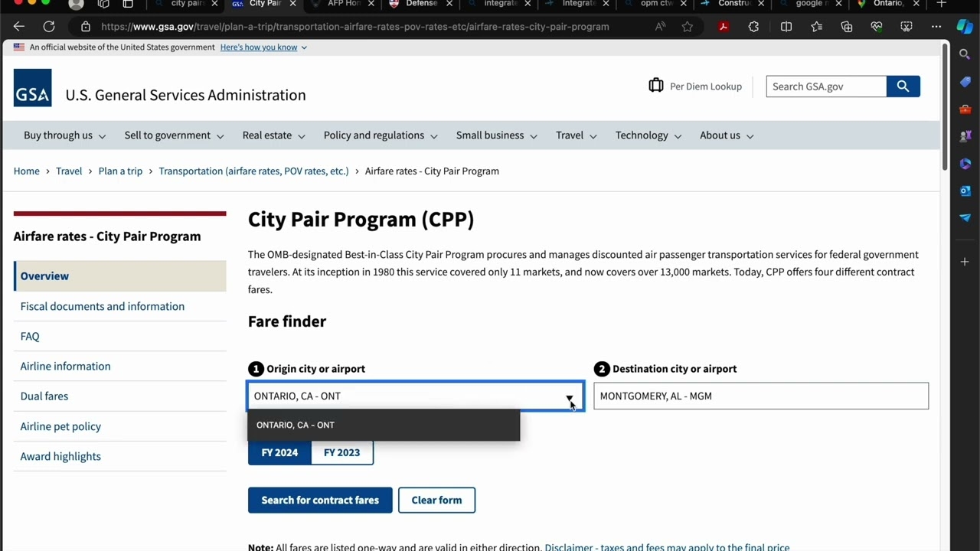This screenshot has width=980, height=551.
Task: Open Browser essentials heart icon
Action: (x=877, y=26)
